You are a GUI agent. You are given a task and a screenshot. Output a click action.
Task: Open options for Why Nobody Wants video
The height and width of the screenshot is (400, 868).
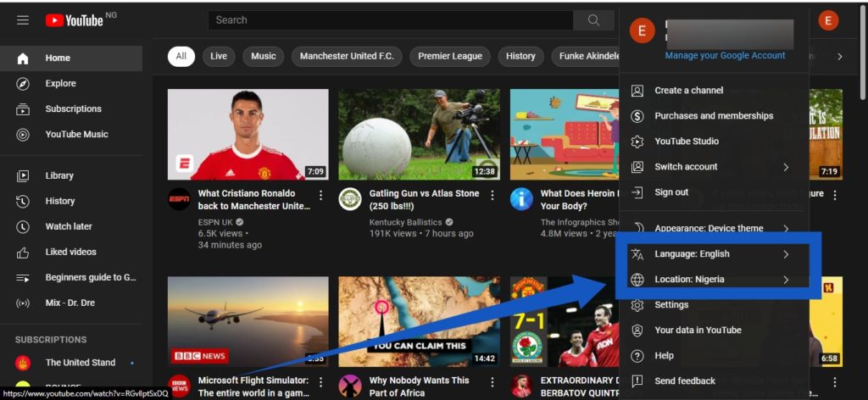click(492, 381)
